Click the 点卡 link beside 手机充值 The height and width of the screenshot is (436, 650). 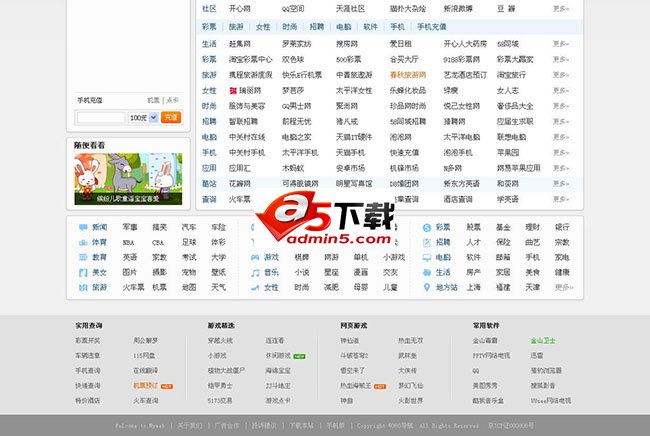coord(172,100)
